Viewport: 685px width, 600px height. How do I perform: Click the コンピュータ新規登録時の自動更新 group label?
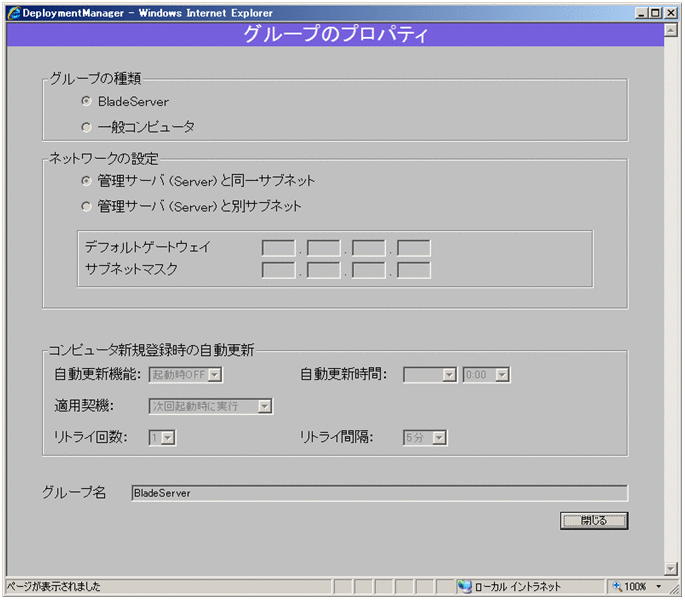pos(151,350)
